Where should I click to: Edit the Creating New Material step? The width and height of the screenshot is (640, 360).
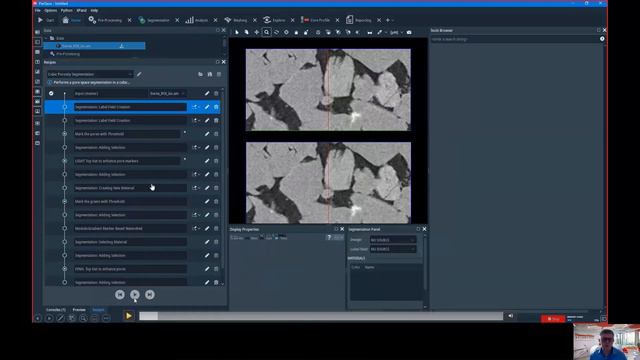click(x=207, y=188)
